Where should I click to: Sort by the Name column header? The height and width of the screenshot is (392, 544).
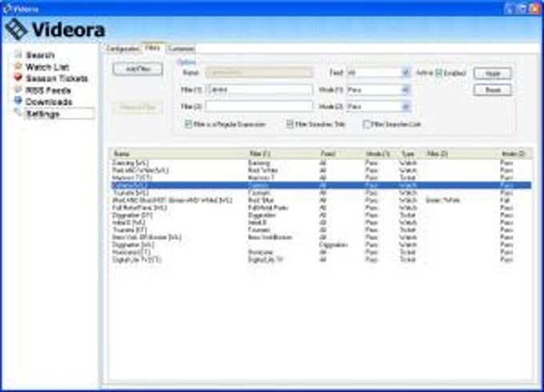click(x=178, y=154)
